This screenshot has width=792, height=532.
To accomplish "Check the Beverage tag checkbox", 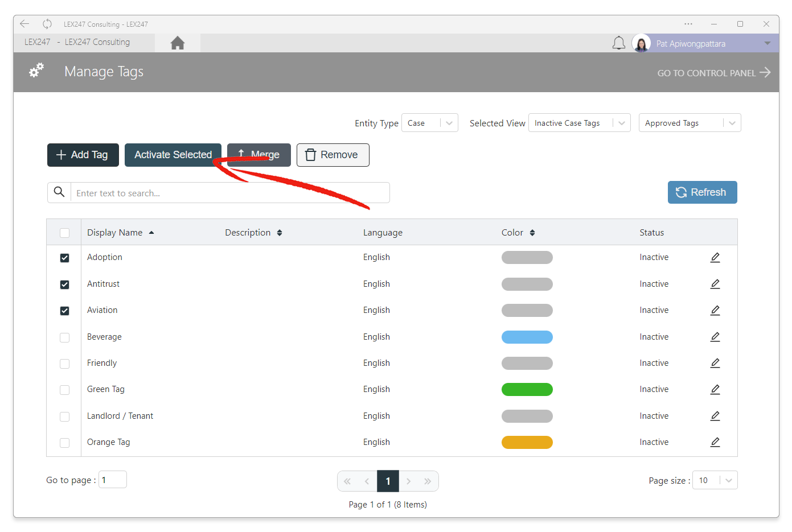I will point(64,337).
